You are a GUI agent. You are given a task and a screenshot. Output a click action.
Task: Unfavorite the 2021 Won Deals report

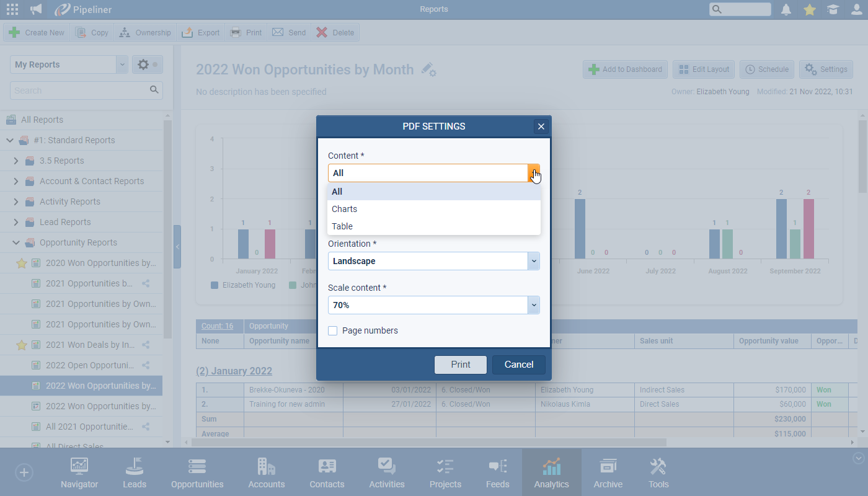tap(20, 344)
